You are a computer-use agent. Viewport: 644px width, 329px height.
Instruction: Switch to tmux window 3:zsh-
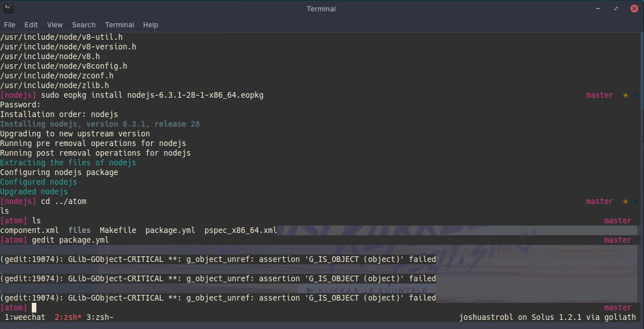pos(100,317)
